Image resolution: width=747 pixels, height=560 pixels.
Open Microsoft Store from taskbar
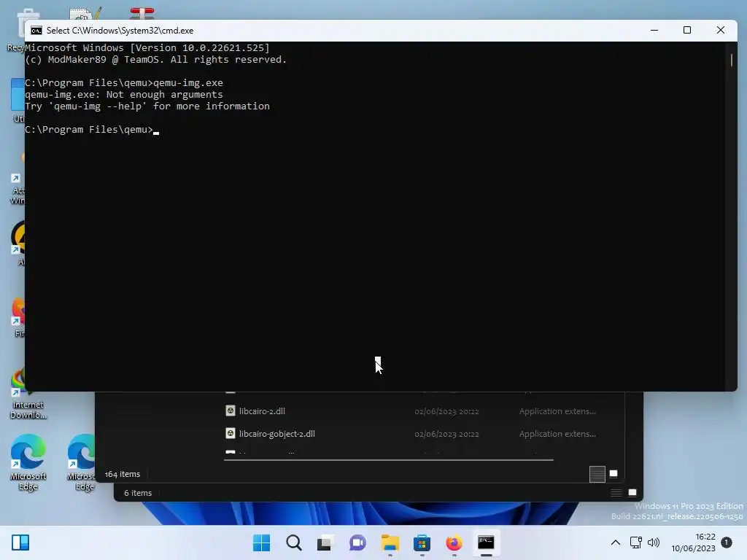point(422,542)
